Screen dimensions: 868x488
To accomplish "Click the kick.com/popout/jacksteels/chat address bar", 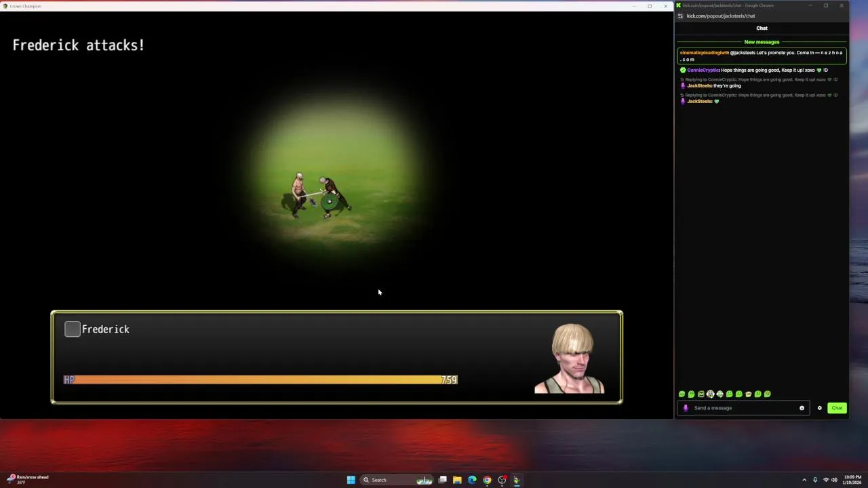I will pos(721,16).
